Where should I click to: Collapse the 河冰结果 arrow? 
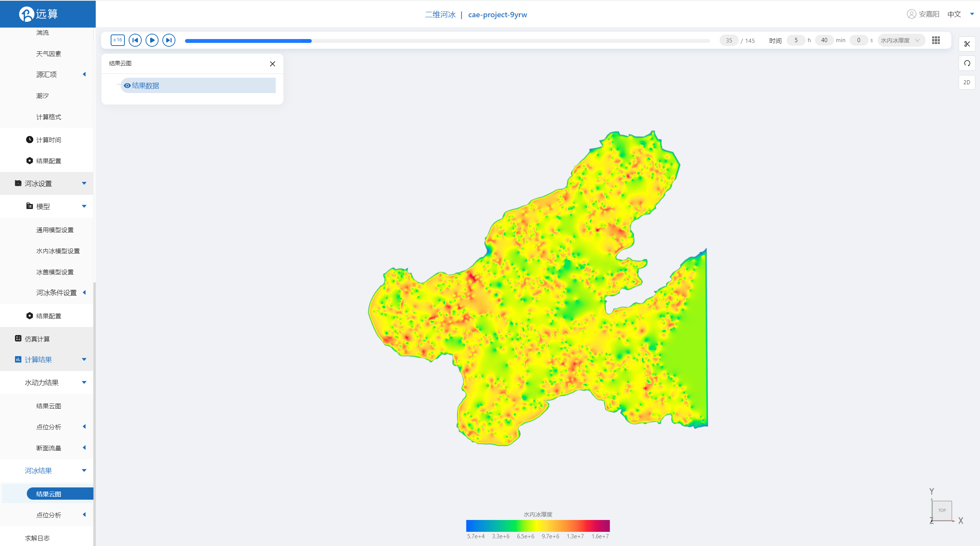(84, 471)
